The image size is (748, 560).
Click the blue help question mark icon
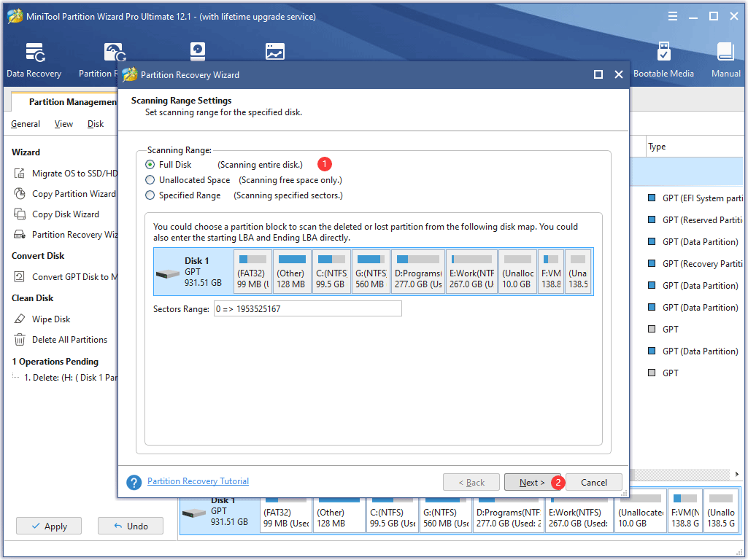134,482
